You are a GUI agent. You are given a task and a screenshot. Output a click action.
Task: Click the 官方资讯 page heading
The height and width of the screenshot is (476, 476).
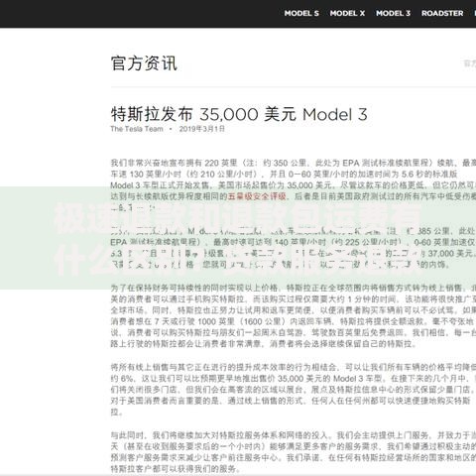144,63
